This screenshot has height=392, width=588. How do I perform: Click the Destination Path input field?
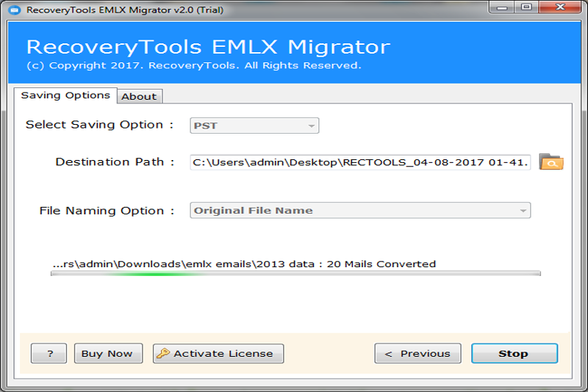(x=360, y=162)
